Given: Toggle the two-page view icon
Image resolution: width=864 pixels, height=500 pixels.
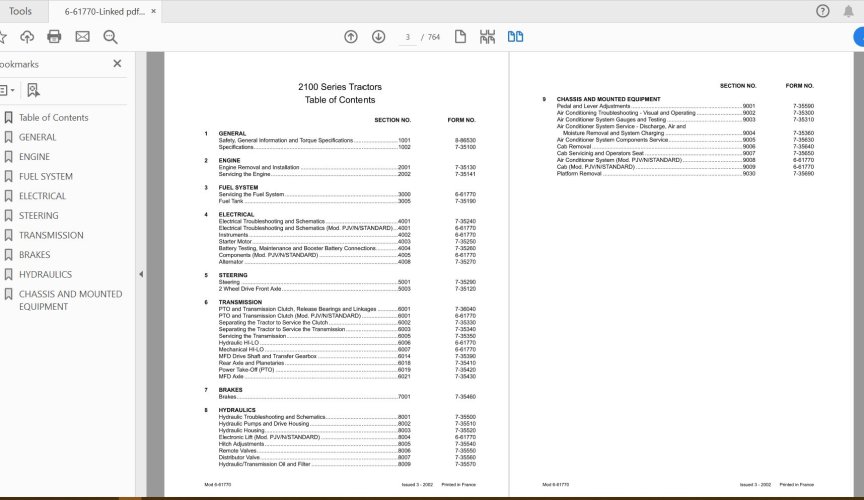Looking at the screenshot, I should point(515,37).
